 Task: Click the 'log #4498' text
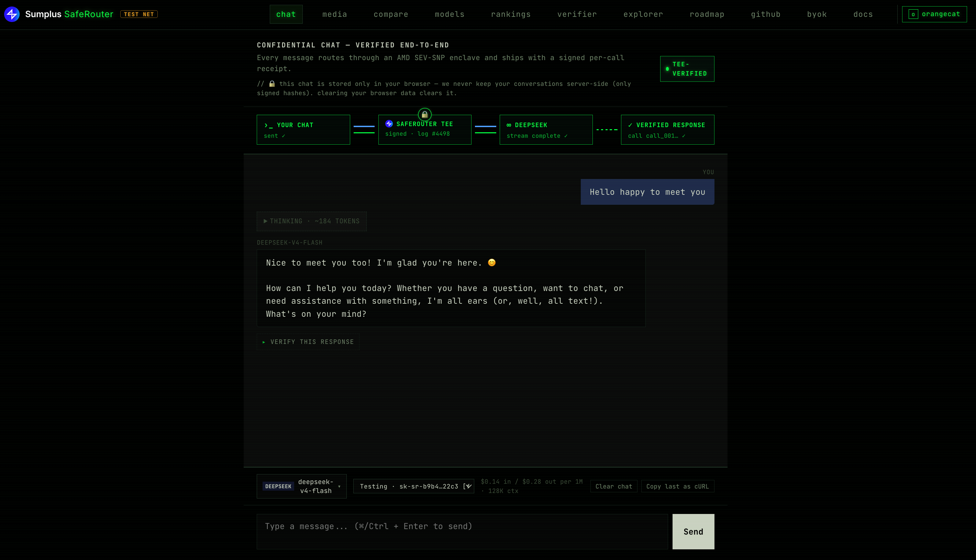[434, 134]
